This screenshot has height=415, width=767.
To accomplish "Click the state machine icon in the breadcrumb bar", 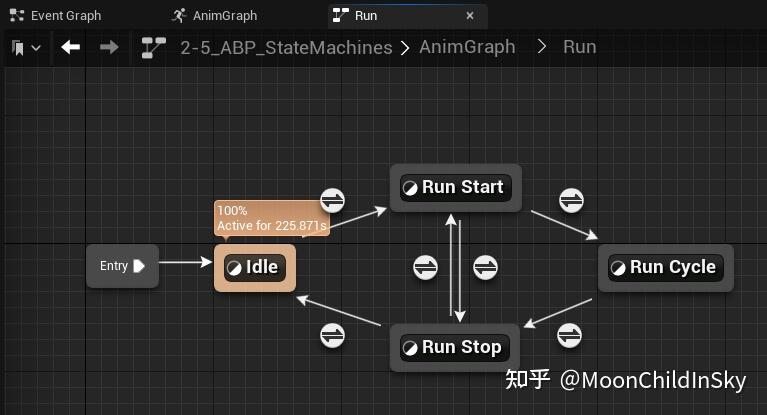I will (x=153, y=47).
